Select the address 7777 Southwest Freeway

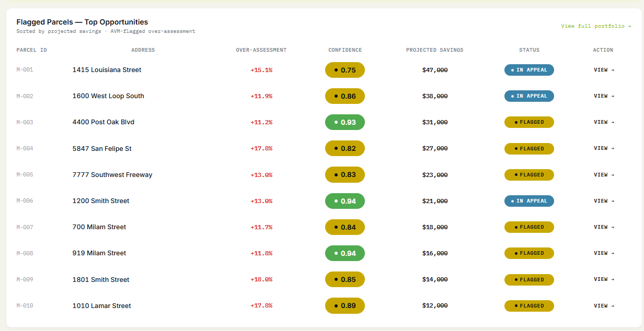point(112,175)
